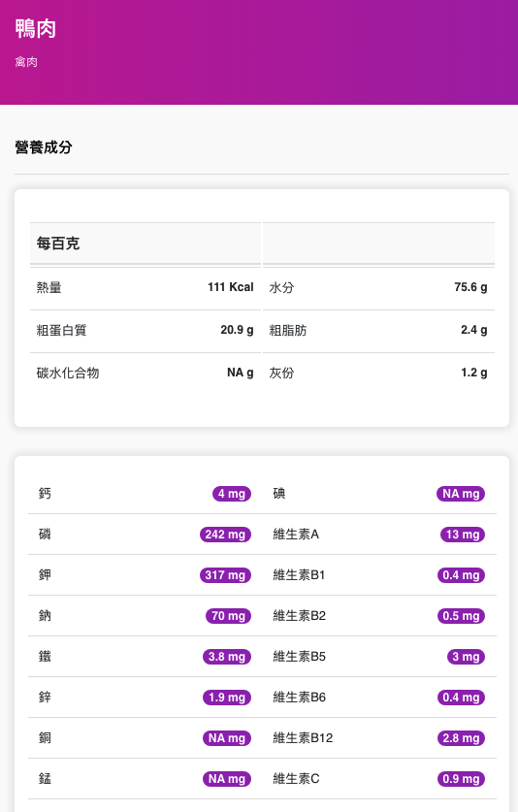Click the 維生素A label

(296, 535)
